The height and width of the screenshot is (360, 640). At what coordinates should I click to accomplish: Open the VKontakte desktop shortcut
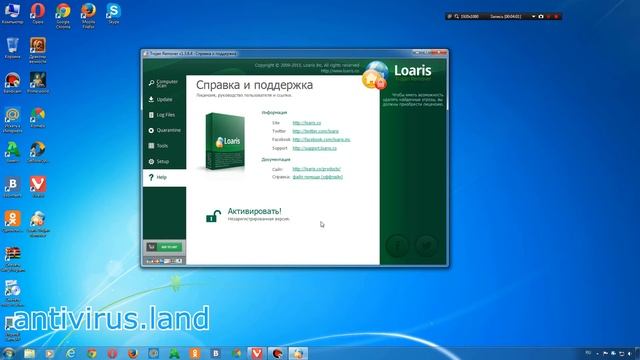(x=12, y=187)
